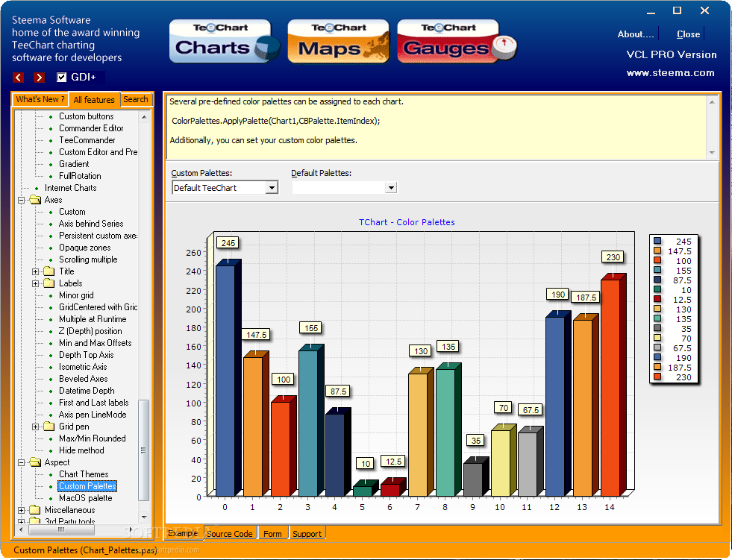Select Max/Min Rounded tree item
The width and height of the screenshot is (732, 560).
click(92, 438)
